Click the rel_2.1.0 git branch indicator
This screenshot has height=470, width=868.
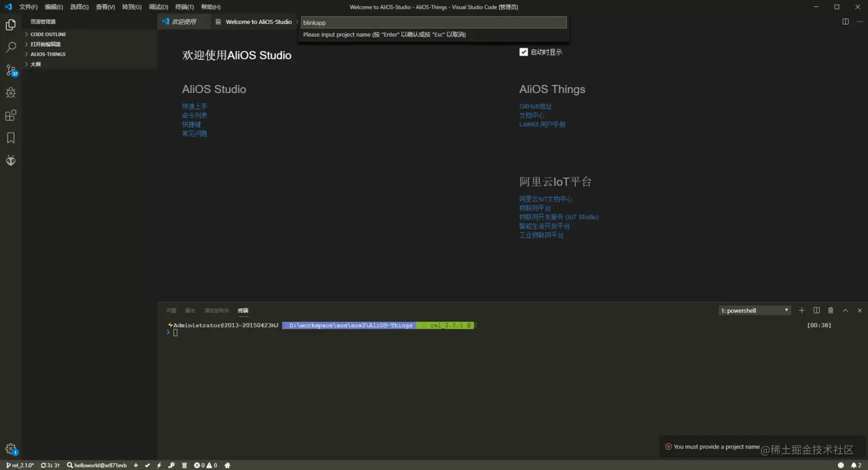[x=20, y=465]
